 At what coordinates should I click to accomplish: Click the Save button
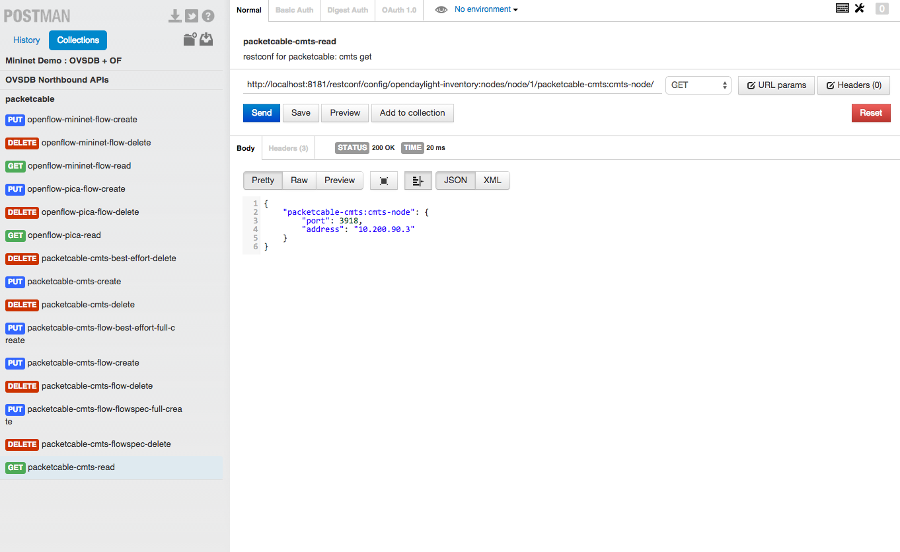301,113
